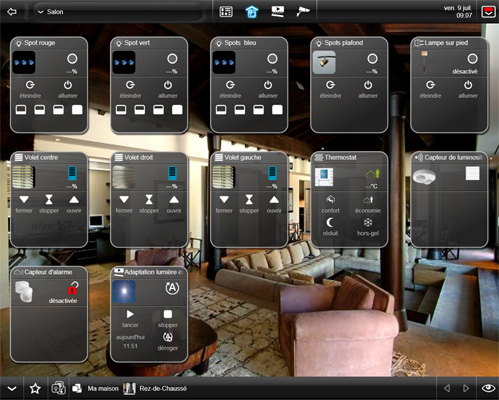Turn off Spots plafond with éteindre

330,89
